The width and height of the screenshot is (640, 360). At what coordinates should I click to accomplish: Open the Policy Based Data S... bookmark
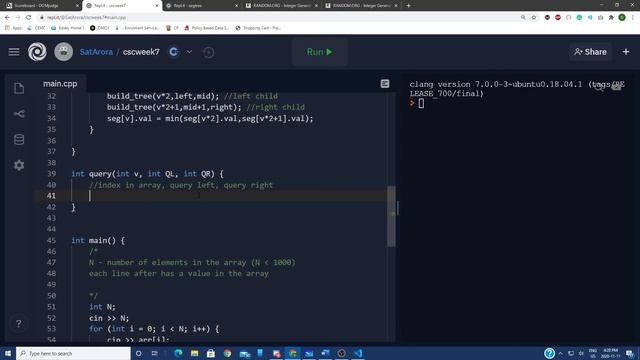click(x=207, y=28)
